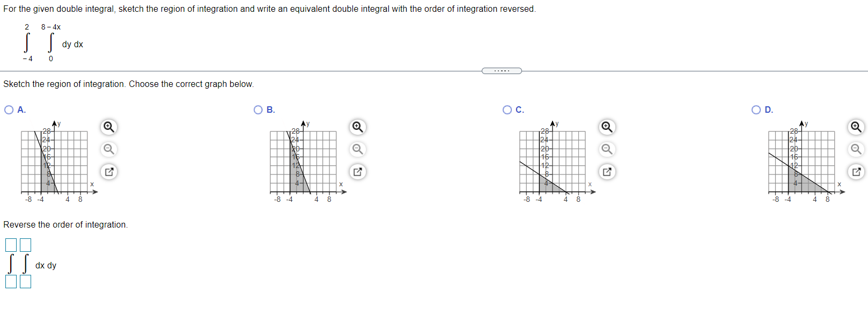Open graph B in an enlarged view
This screenshot has height=321, width=868.
358,172
